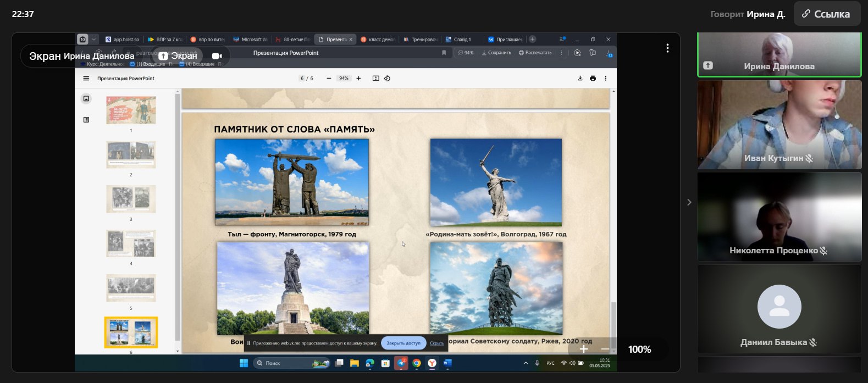Open the call's three-dot options menu
This screenshot has height=383, width=868.
point(667,48)
